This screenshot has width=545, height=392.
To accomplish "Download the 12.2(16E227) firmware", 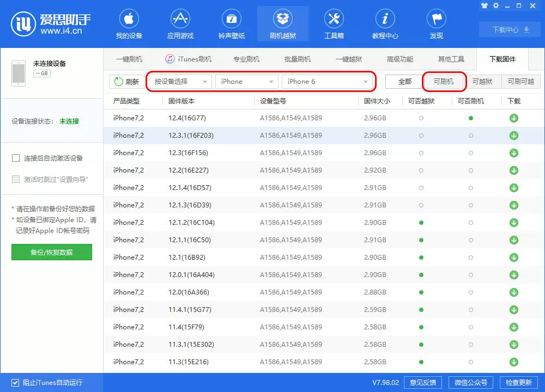I will point(514,170).
